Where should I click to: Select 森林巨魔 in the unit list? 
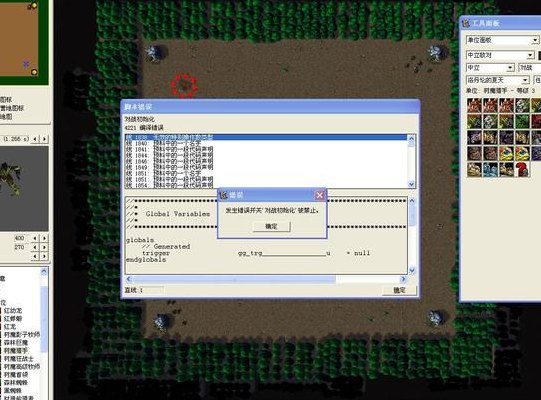pos(16,342)
